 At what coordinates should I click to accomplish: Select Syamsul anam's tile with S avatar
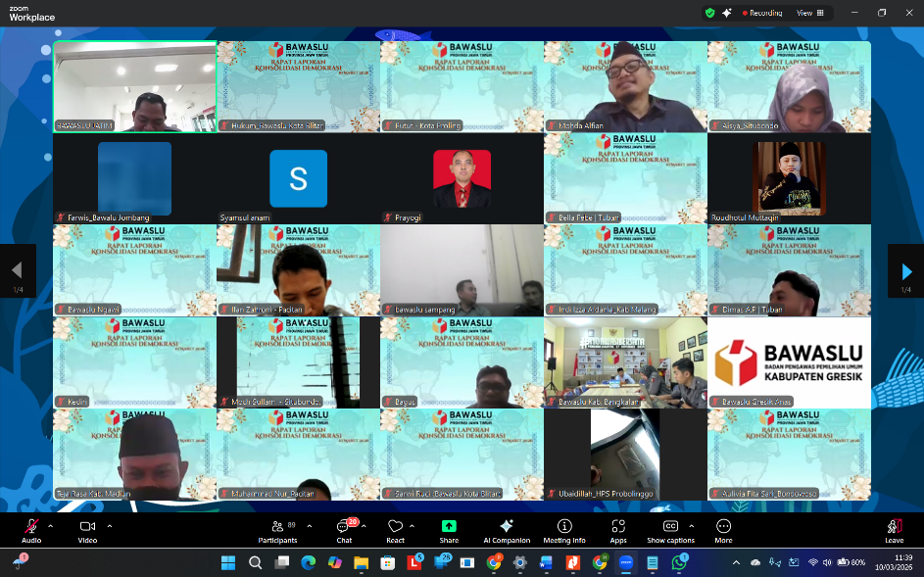tap(298, 178)
